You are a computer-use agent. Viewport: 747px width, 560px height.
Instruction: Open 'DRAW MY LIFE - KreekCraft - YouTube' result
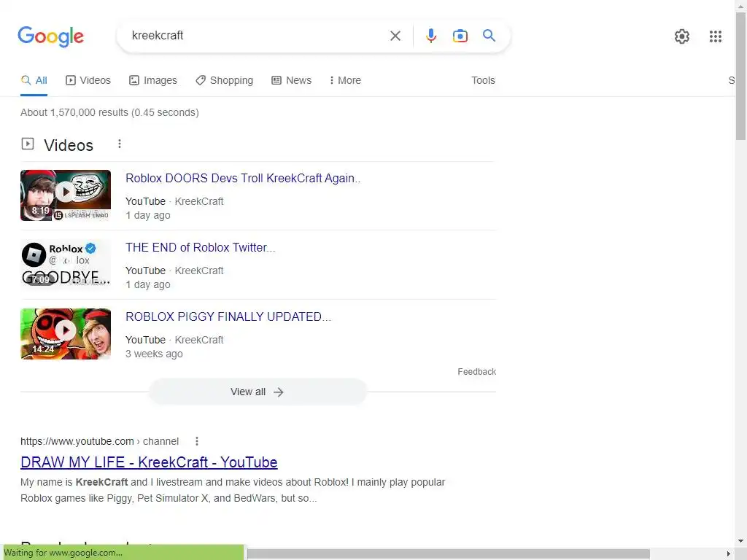149,462
